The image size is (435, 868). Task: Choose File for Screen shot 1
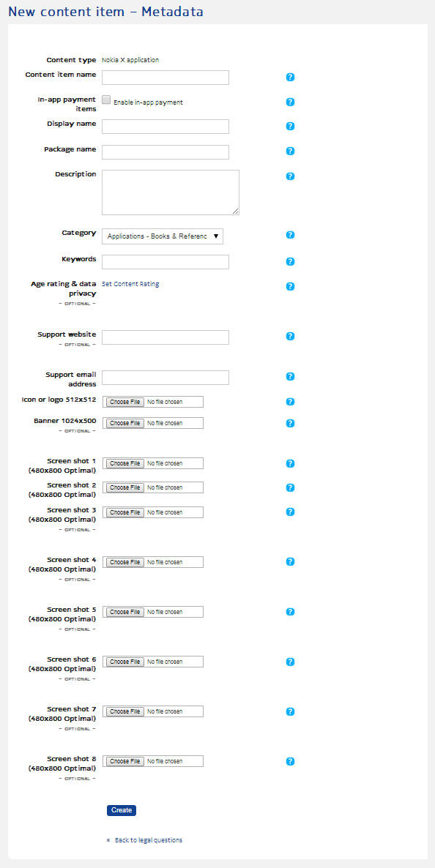point(125,463)
